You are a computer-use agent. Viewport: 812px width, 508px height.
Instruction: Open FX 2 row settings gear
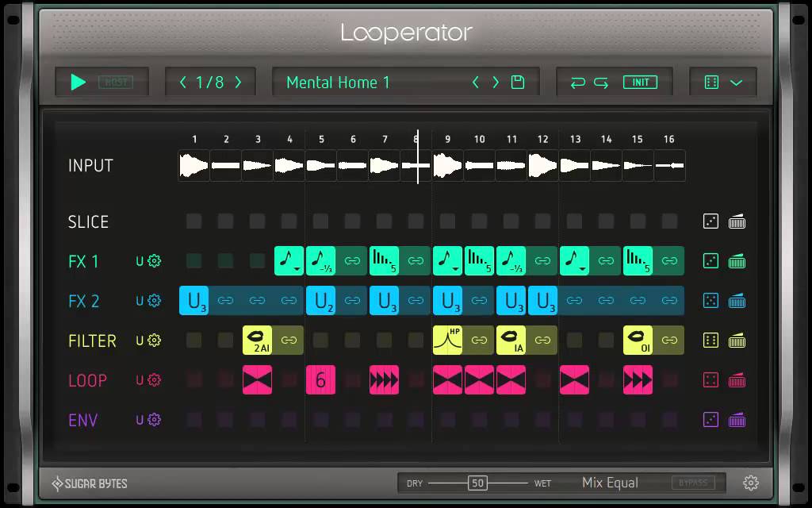[x=155, y=301]
